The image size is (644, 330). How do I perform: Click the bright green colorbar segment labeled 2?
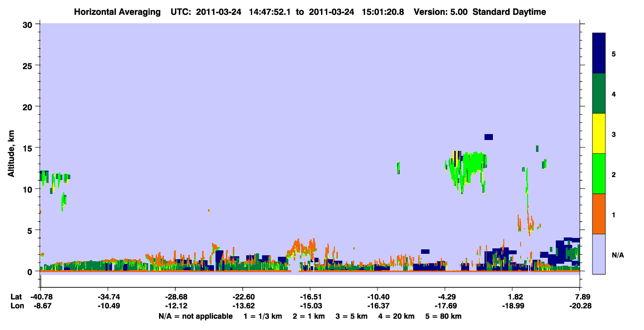click(599, 174)
